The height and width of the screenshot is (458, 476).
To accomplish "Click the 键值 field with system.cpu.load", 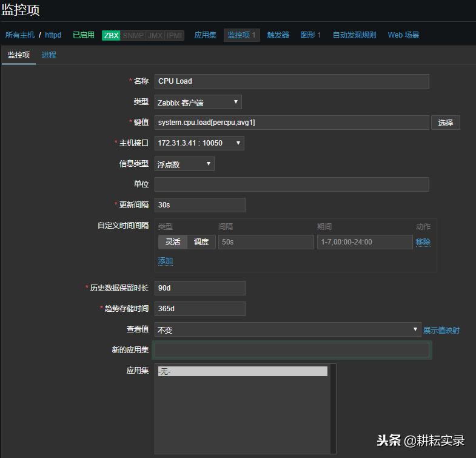I will pyautogui.click(x=292, y=123).
